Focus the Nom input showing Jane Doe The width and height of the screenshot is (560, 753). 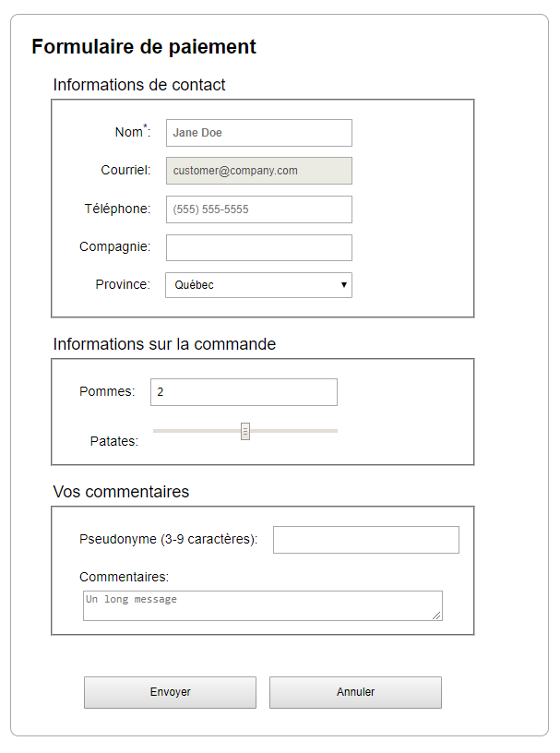click(258, 132)
